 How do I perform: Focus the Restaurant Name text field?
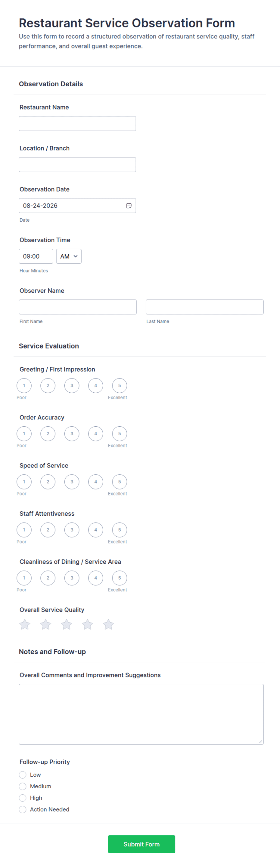pyautogui.click(x=78, y=124)
